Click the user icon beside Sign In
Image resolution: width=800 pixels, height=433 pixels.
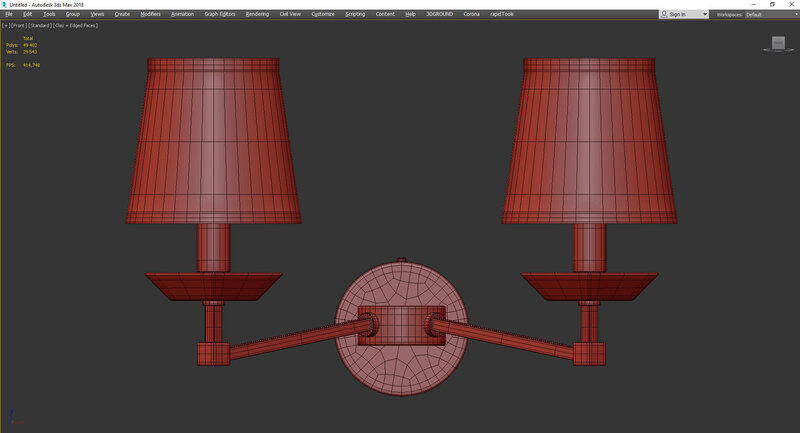tap(666, 15)
